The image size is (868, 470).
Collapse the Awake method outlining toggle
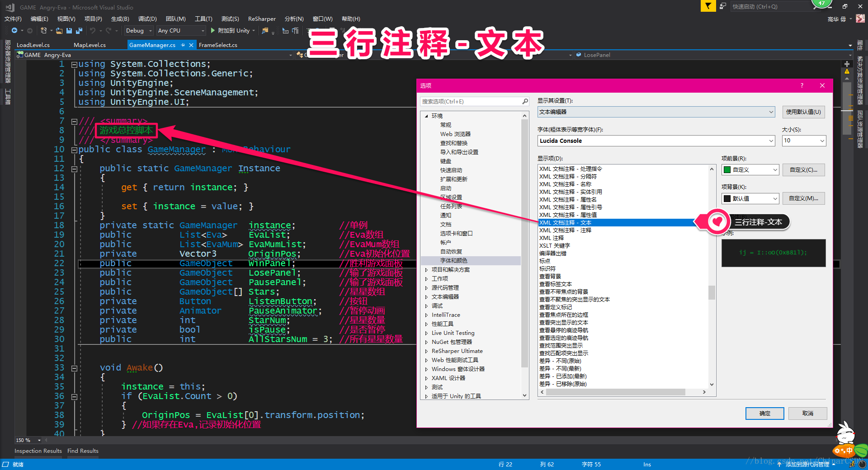click(74, 368)
